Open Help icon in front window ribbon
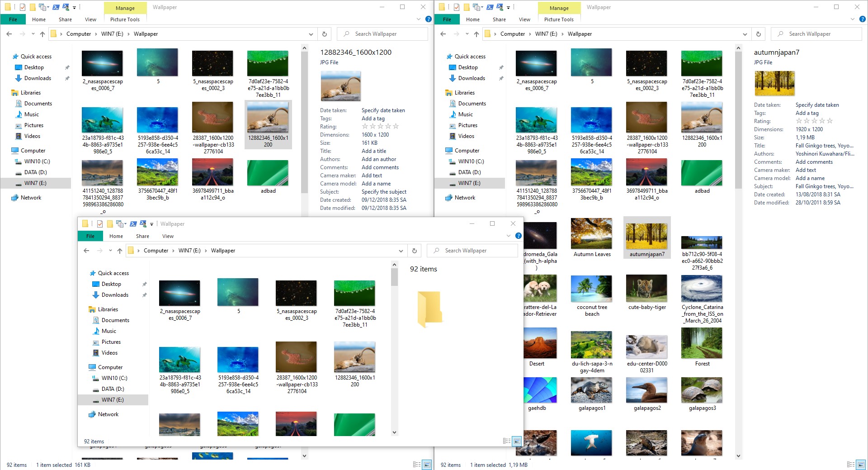This screenshot has width=868, height=470. point(519,236)
